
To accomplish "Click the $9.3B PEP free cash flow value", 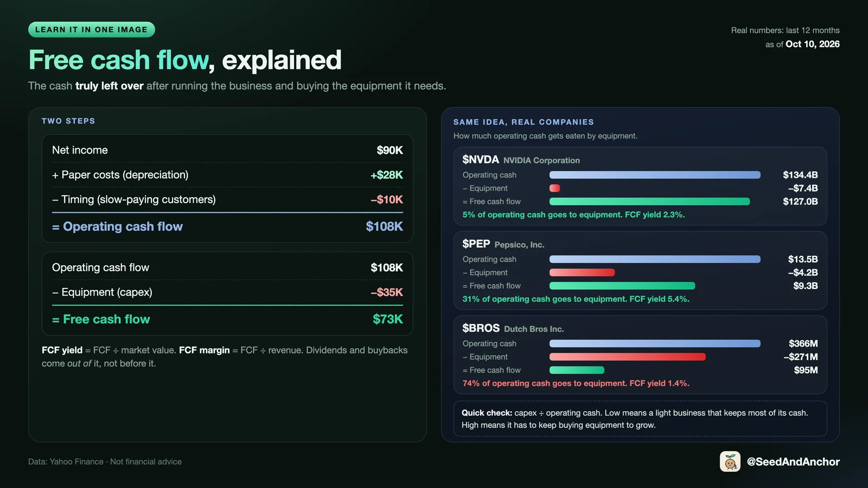I will tap(806, 286).
